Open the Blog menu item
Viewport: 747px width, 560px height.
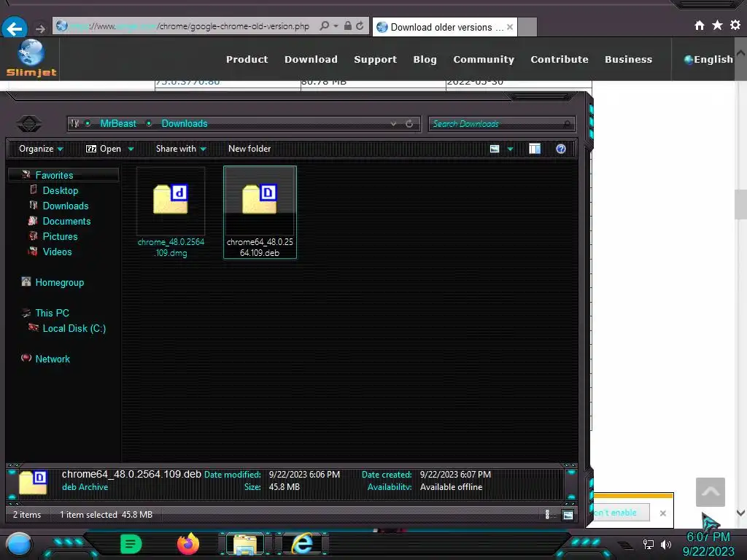425,60
